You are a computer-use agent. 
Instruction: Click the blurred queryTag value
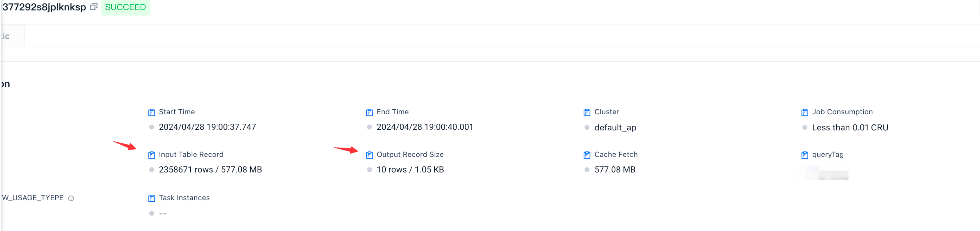(828, 174)
